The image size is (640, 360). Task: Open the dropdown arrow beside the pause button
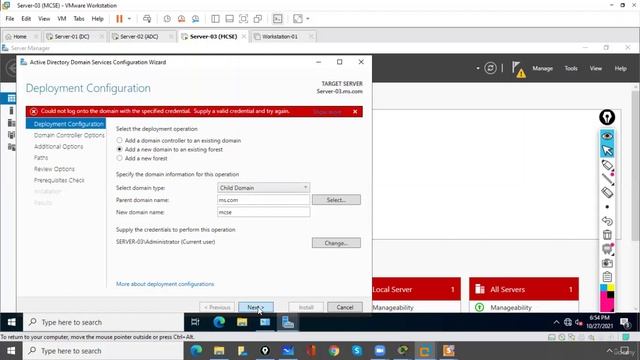[129, 19]
